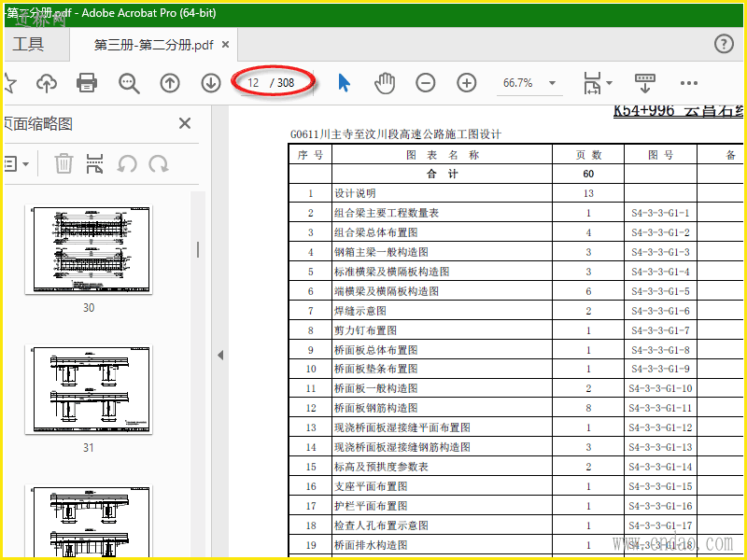Select the partially visible thumbnail below page 31
Viewport: 747px width, 560px height.
click(89, 522)
